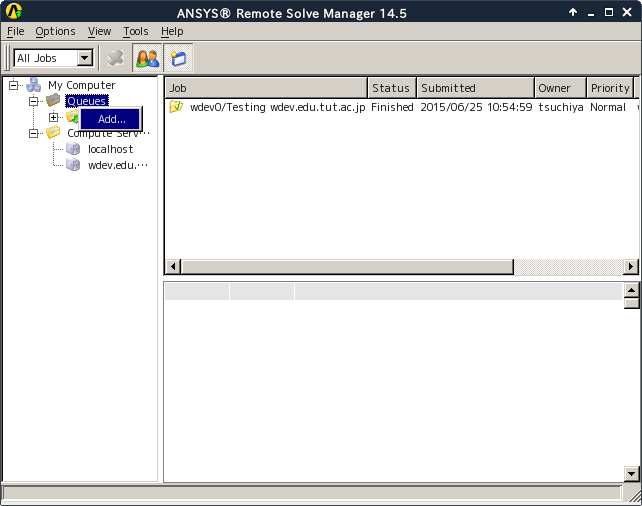Click the ANSYS logo in the title bar
The image size is (642, 506).
point(14,13)
